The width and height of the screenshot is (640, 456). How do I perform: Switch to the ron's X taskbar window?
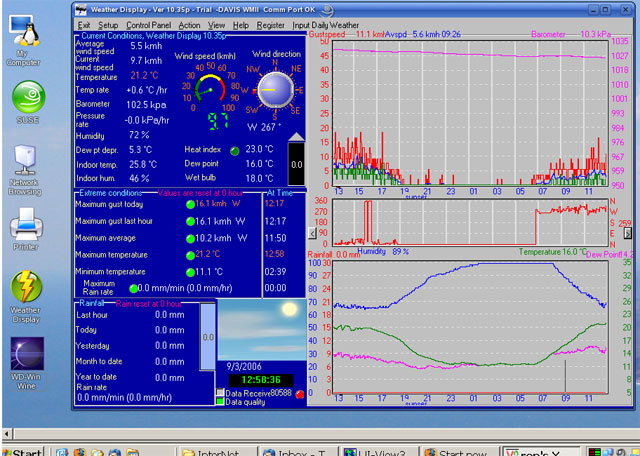(540, 452)
